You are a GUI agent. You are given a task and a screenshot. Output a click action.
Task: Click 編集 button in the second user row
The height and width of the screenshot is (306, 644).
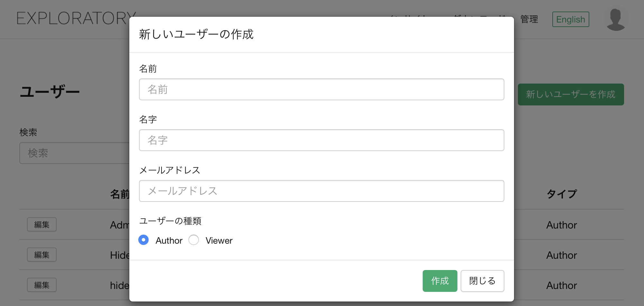[x=42, y=255]
